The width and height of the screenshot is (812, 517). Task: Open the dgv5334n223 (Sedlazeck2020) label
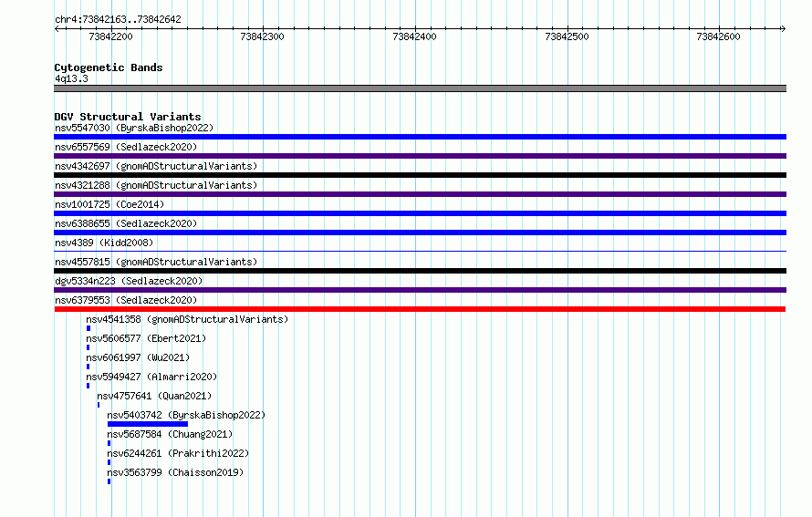point(129,281)
